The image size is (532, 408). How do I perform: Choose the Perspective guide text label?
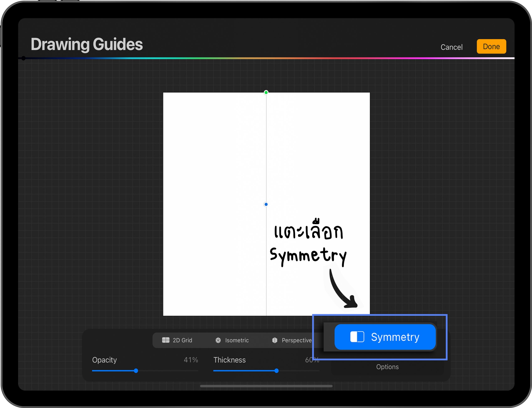[296, 340]
